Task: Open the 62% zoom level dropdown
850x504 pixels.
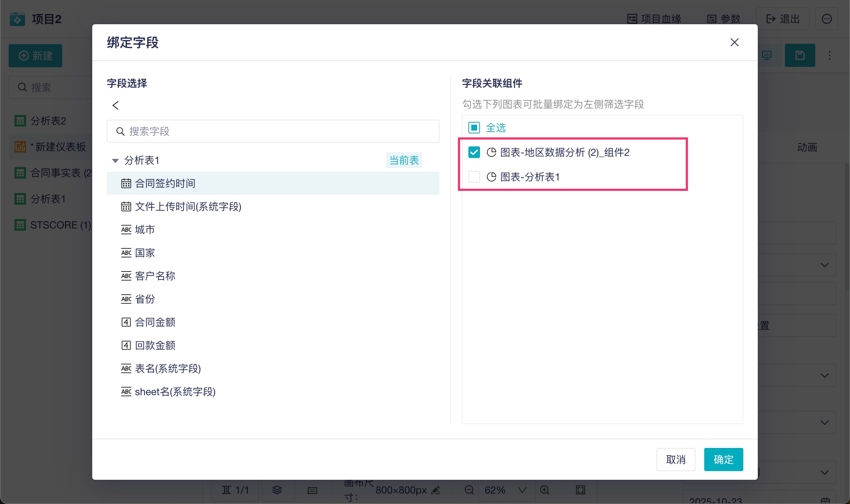Action: pos(522,490)
